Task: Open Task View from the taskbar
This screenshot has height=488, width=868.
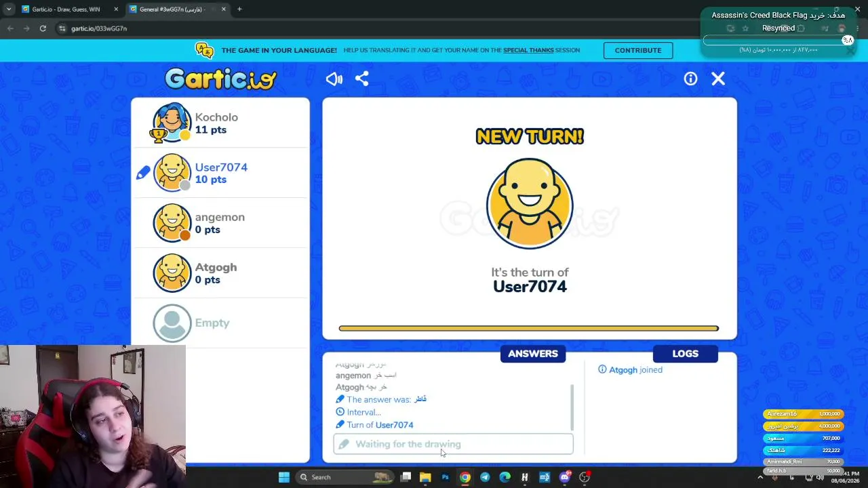Action: [406, 477]
